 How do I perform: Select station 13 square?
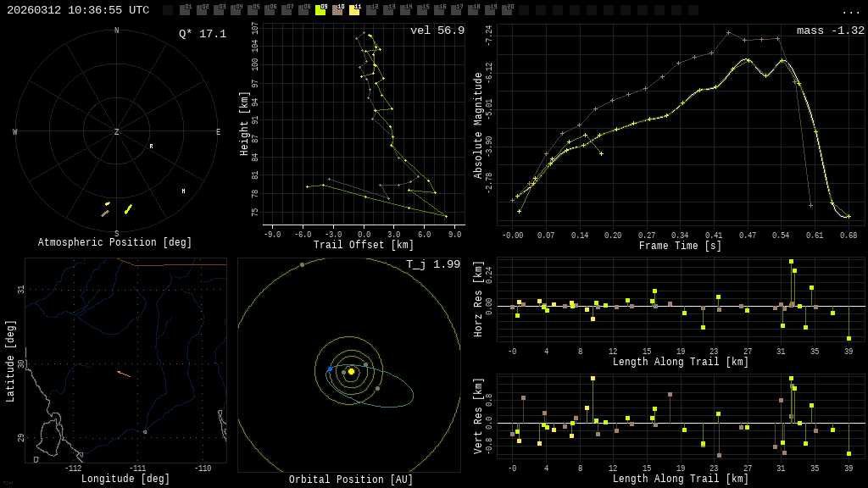coord(387,10)
